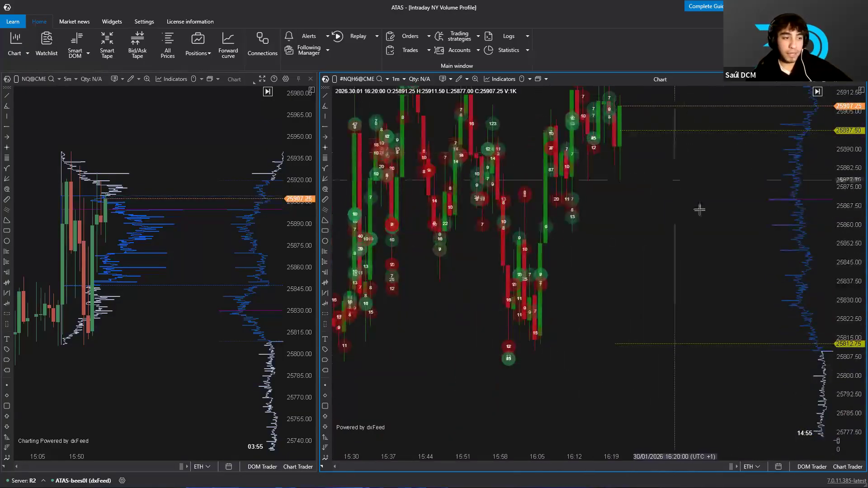
Task: Expand the ETH session dropdown on right chart
Action: (x=752, y=466)
